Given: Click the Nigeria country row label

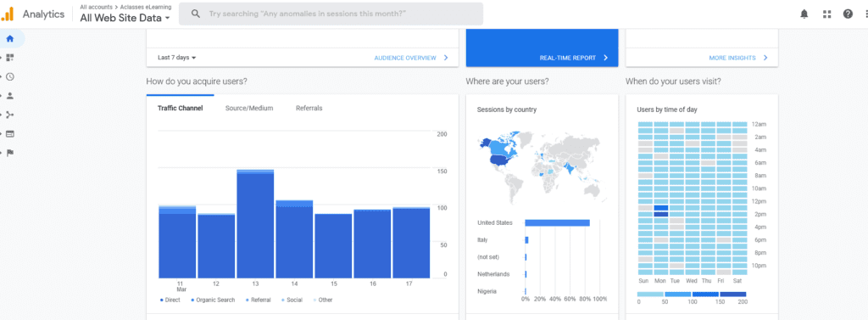Looking at the screenshot, I should click(487, 291).
